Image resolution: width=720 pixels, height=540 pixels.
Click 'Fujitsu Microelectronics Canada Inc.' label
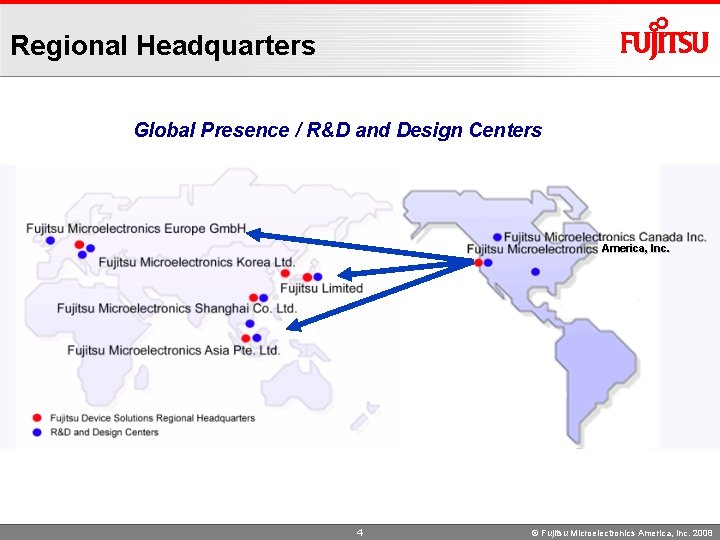click(x=605, y=237)
